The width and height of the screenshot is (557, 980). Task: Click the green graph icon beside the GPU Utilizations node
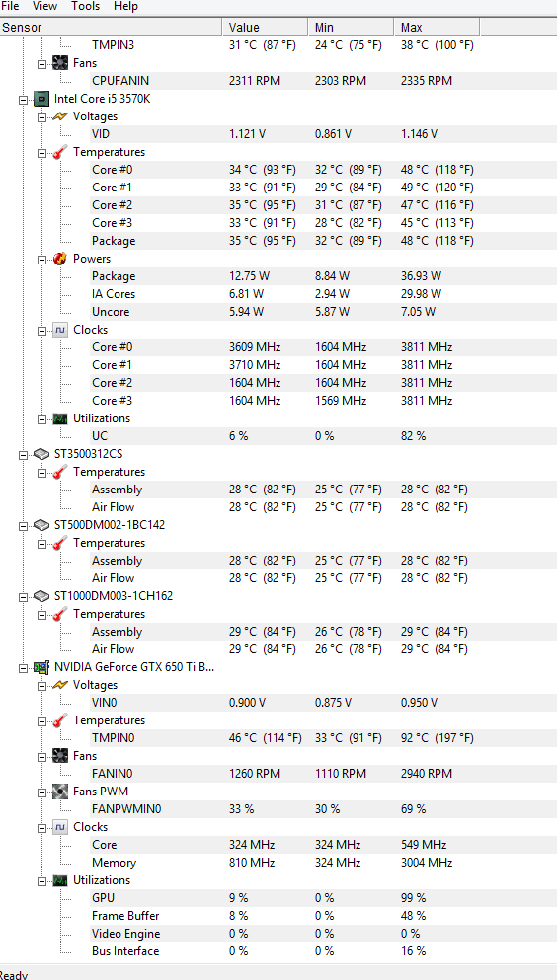(x=60, y=880)
